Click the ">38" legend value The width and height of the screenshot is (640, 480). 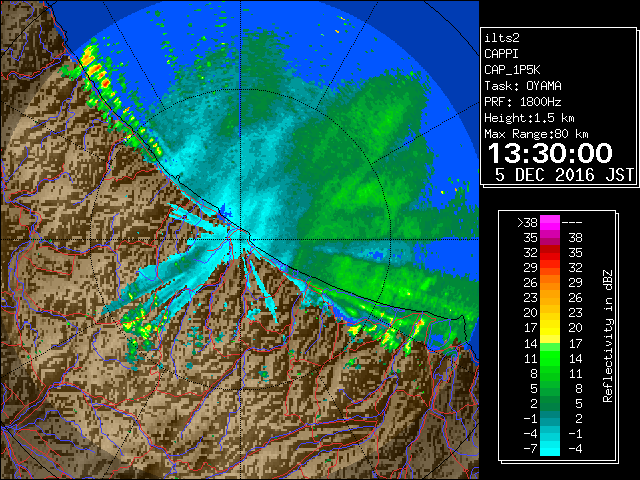[527, 222]
